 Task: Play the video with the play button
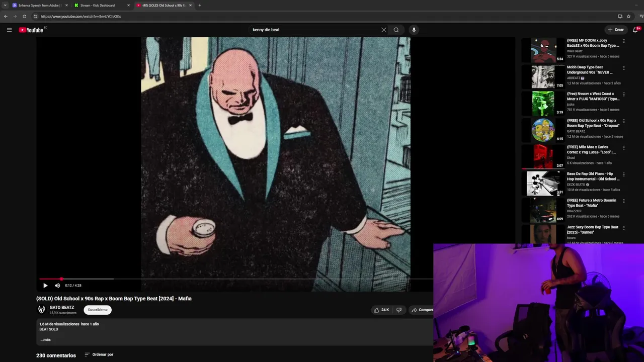[x=45, y=286]
